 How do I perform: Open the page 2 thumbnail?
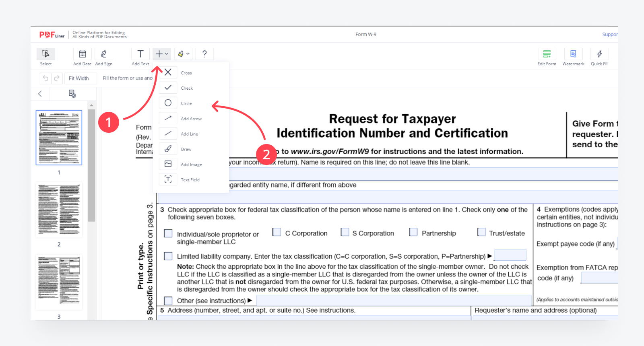59,210
